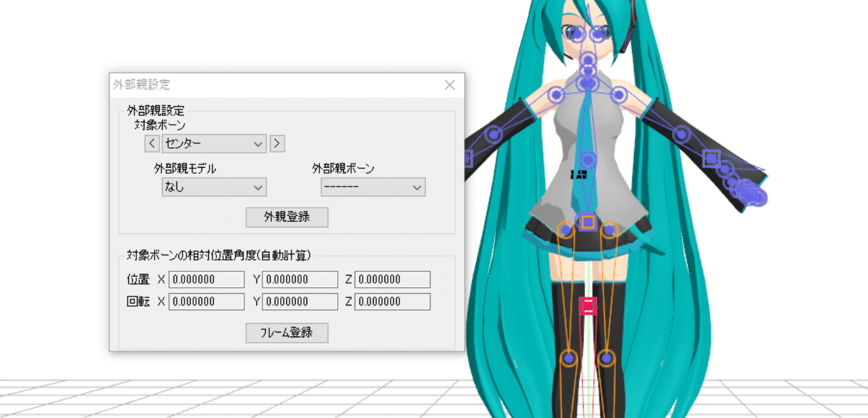This screenshot has height=418, width=868.
Task: Select the hip bone circle on left leg
Action: [x=566, y=231]
